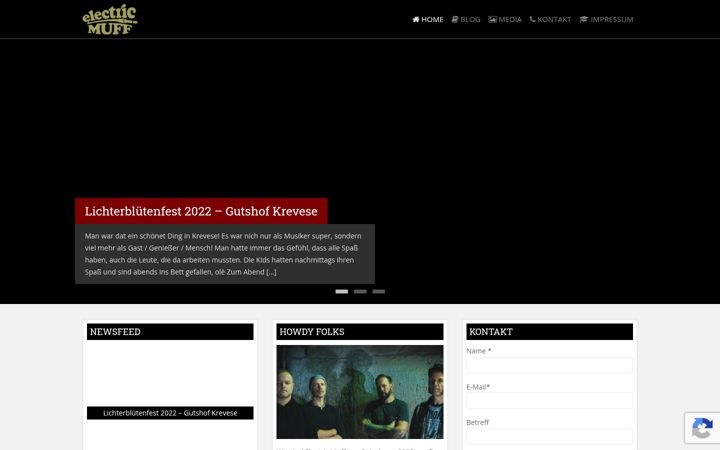Viewport: 720px width, 450px height.
Task: Click the reCAPTCHA badge icon
Action: point(703,428)
